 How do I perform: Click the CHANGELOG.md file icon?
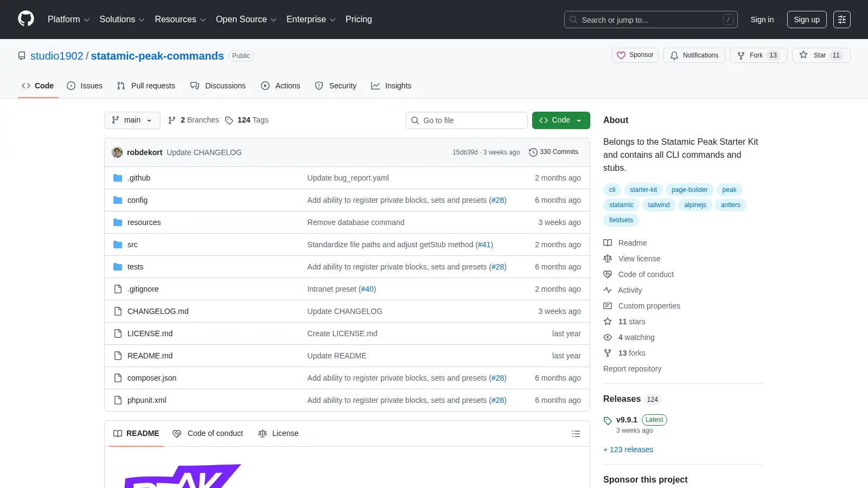click(x=118, y=311)
